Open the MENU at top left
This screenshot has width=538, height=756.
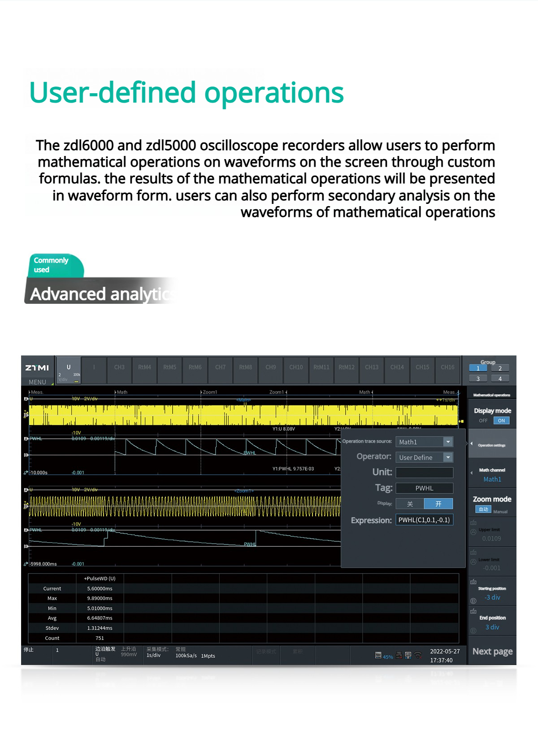[x=38, y=382]
